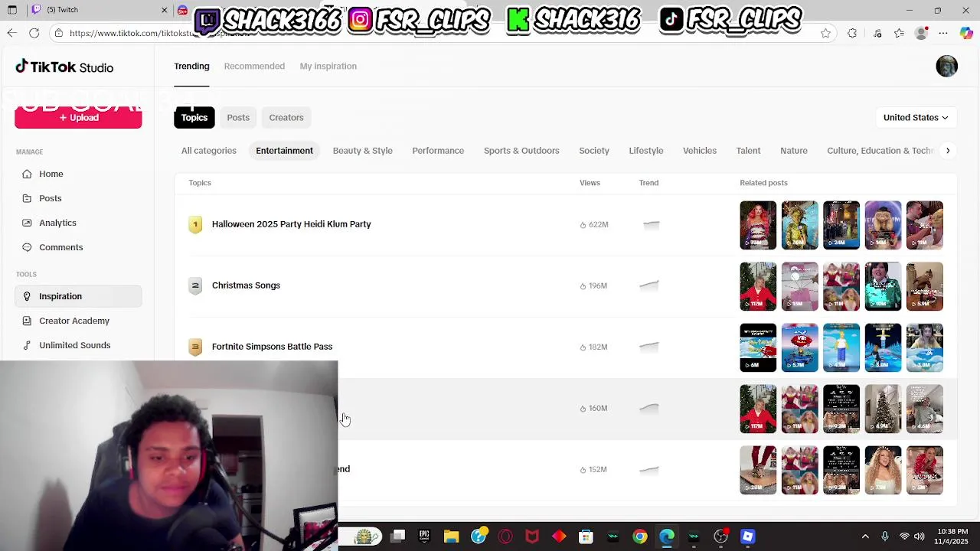Click Heidi Klum Party row trend graph

click(649, 224)
